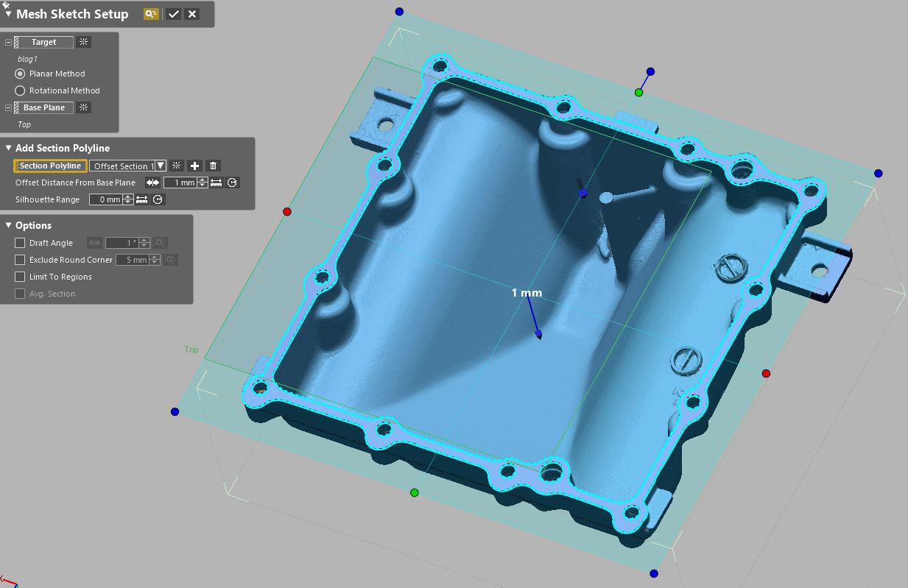This screenshot has height=588, width=908.
Task: Click the Avg. Section checkbox
Action: 20,294
